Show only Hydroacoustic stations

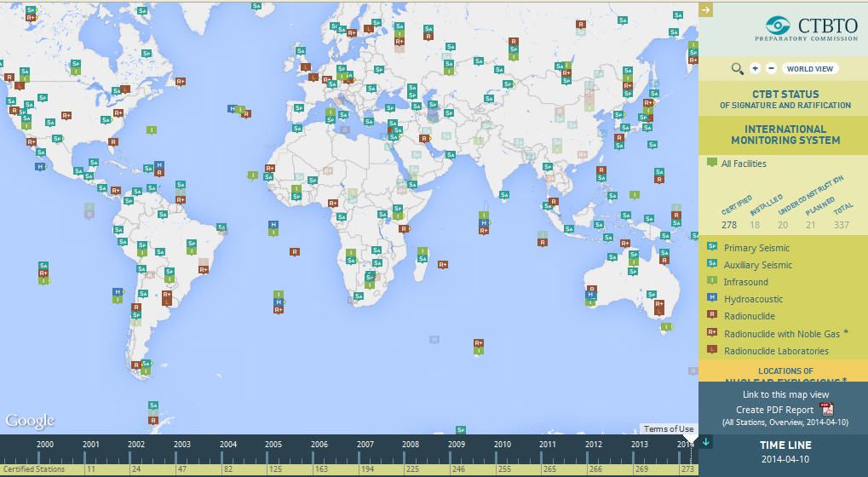point(753,299)
